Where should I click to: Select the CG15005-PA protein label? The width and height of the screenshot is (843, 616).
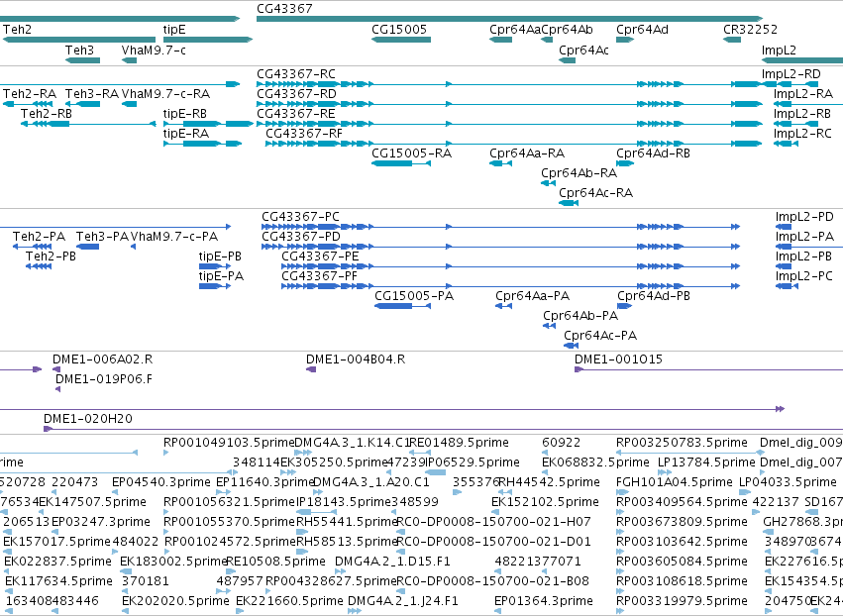click(414, 296)
